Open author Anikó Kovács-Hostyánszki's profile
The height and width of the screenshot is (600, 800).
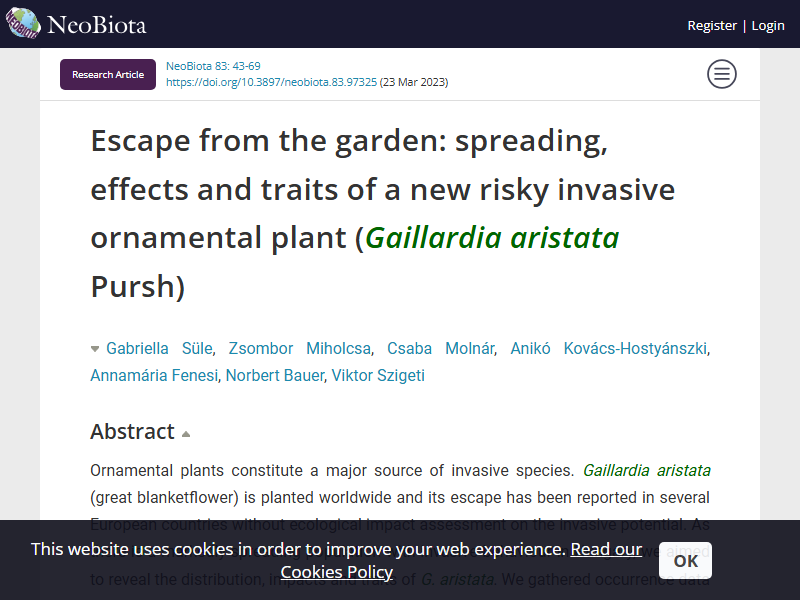click(x=609, y=348)
